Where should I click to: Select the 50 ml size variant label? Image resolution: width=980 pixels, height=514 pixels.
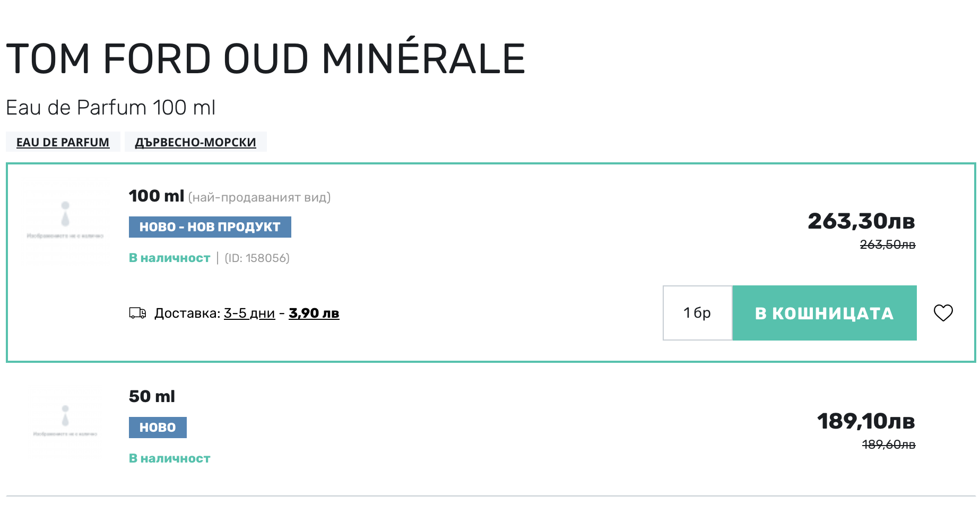coord(152,396)
